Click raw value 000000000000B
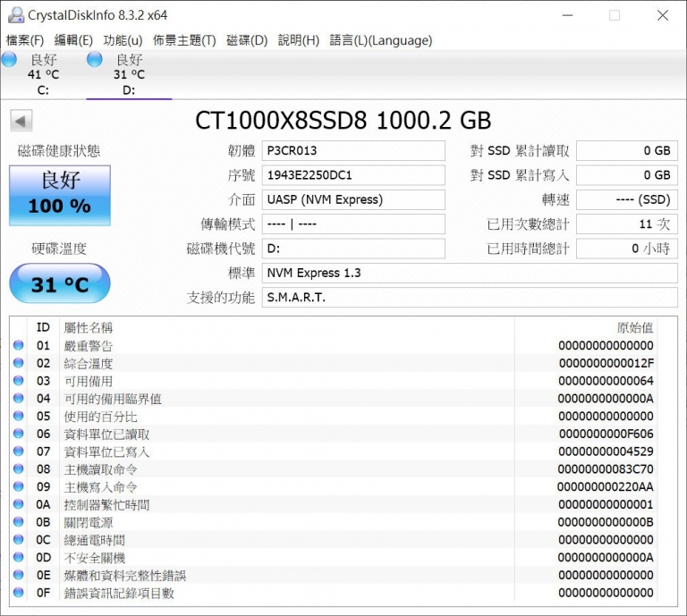Screen dimensions: 687x616 (x=606, y=522)
